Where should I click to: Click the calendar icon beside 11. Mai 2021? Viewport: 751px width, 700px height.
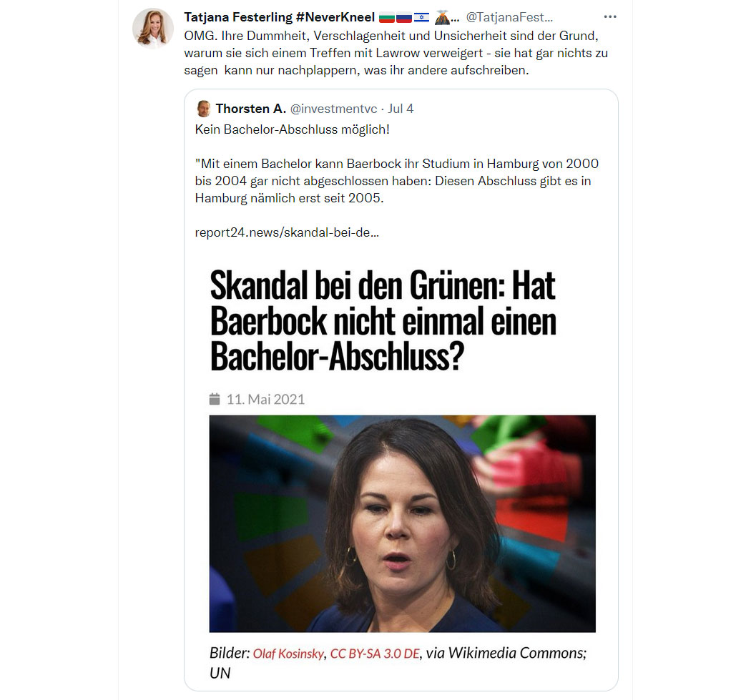coord(215,399)
